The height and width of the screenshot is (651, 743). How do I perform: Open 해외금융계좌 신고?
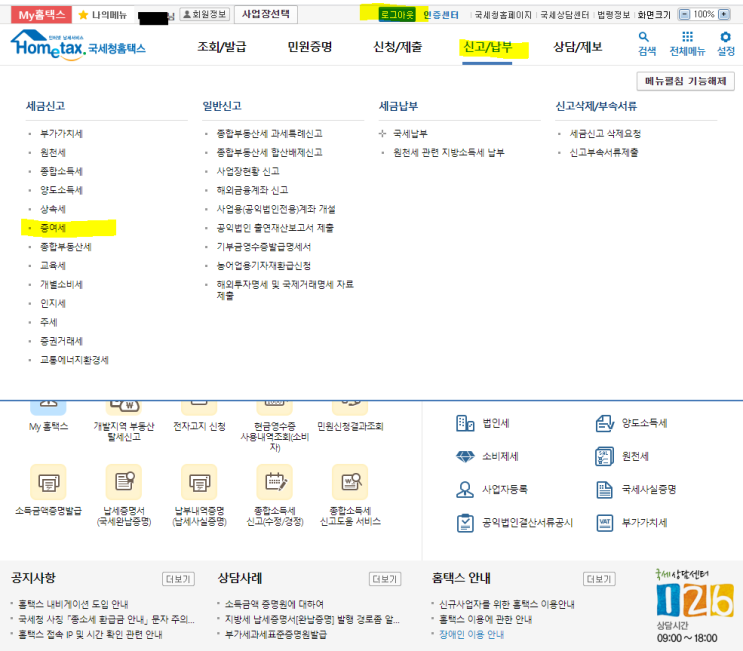pyautogui.click(x=253, y=190)
